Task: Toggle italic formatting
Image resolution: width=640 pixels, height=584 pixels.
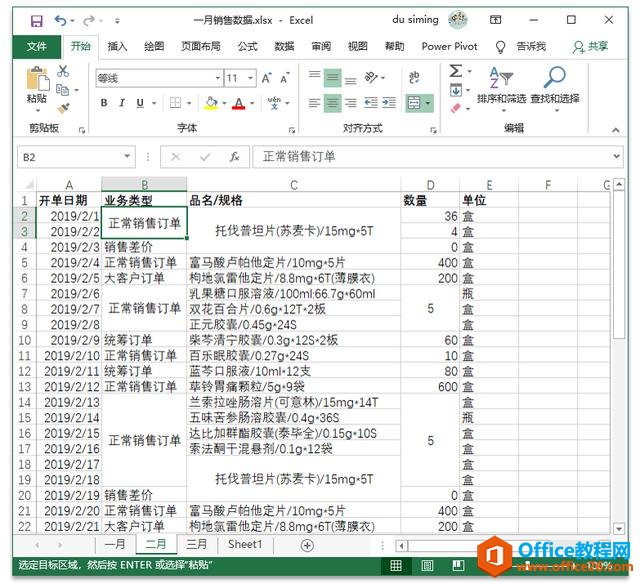Action: coord(122,103)
